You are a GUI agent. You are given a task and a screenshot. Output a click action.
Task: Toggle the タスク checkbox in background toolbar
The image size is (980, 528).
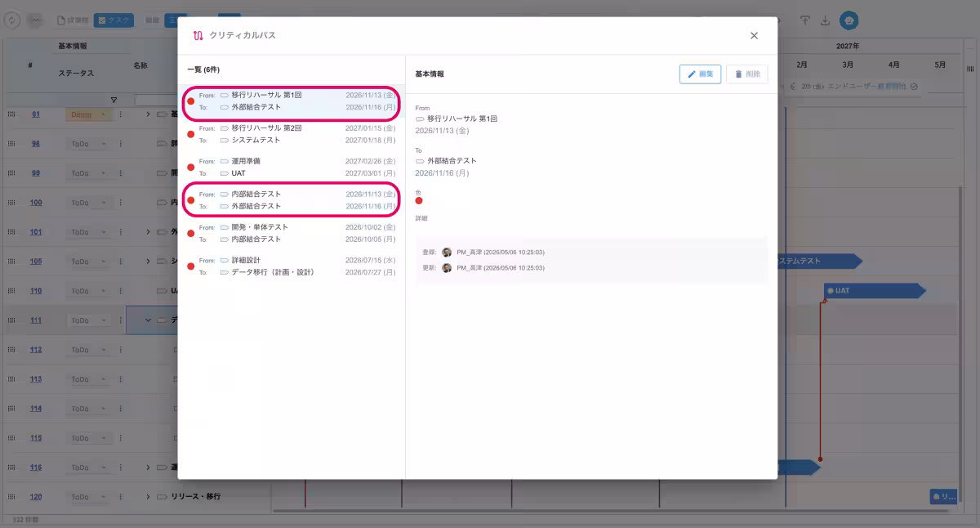point(114,20)
